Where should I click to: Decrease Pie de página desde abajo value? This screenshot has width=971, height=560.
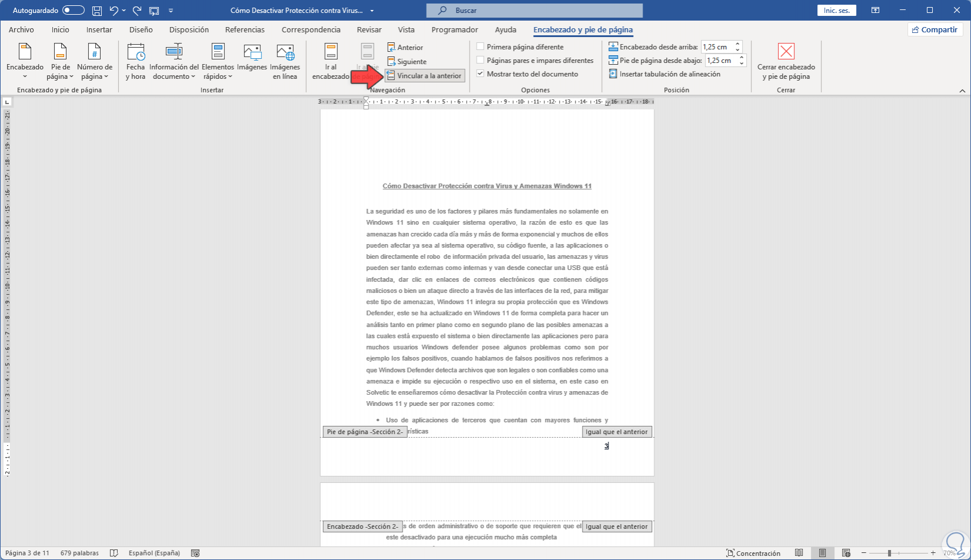741,64
